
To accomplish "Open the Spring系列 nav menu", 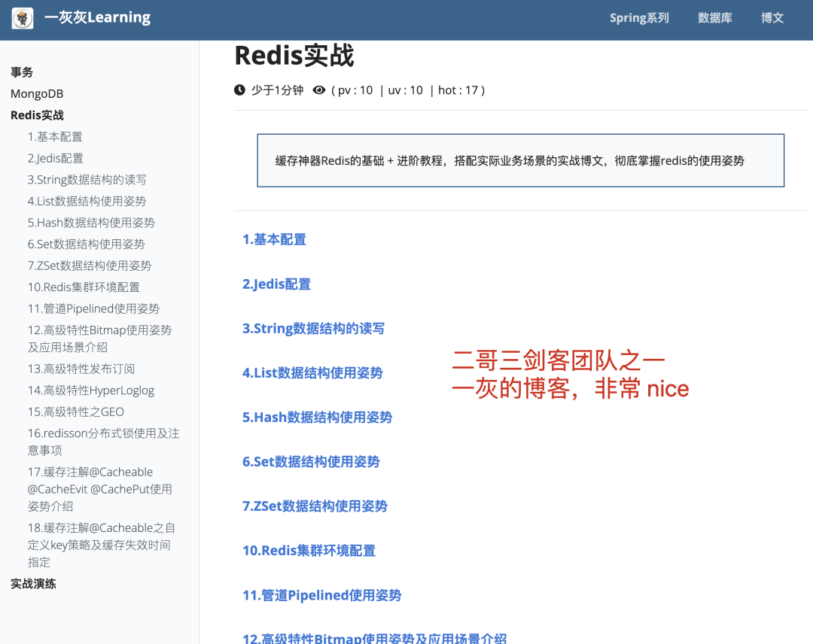I will click(639, 18).
